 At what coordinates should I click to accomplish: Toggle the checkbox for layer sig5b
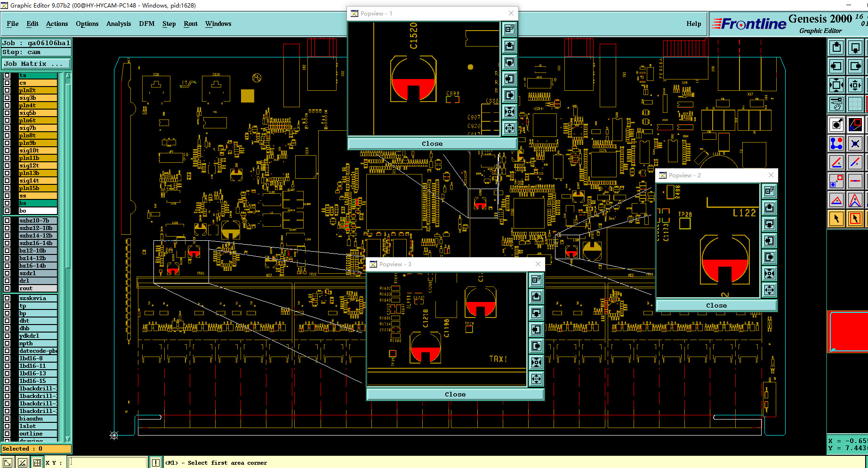7,113
